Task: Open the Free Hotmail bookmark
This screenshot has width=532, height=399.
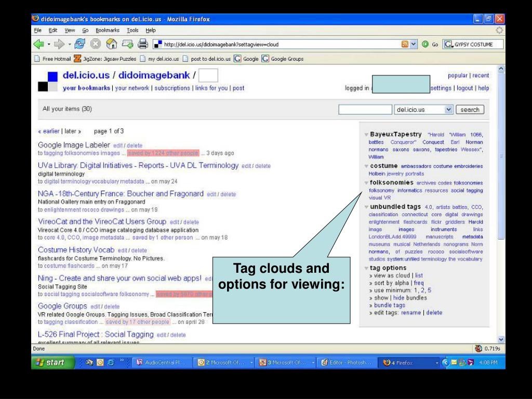Action: tap(52, 59)
